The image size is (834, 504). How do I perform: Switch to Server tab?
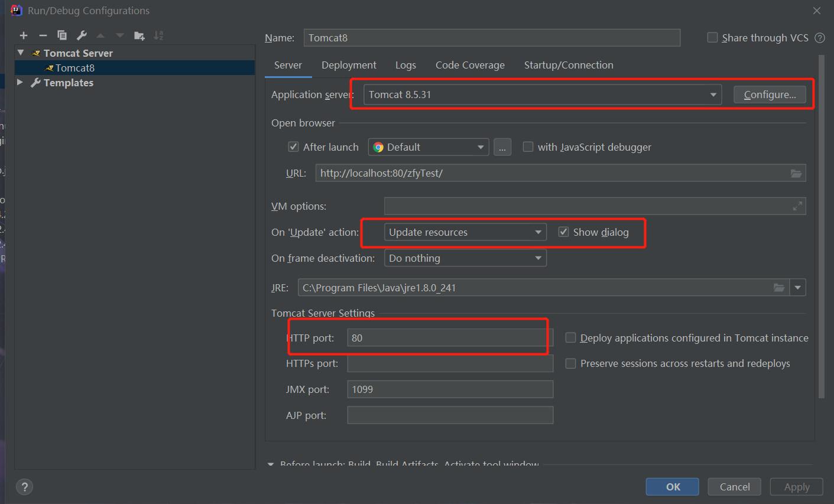click(x=288, y=65)
